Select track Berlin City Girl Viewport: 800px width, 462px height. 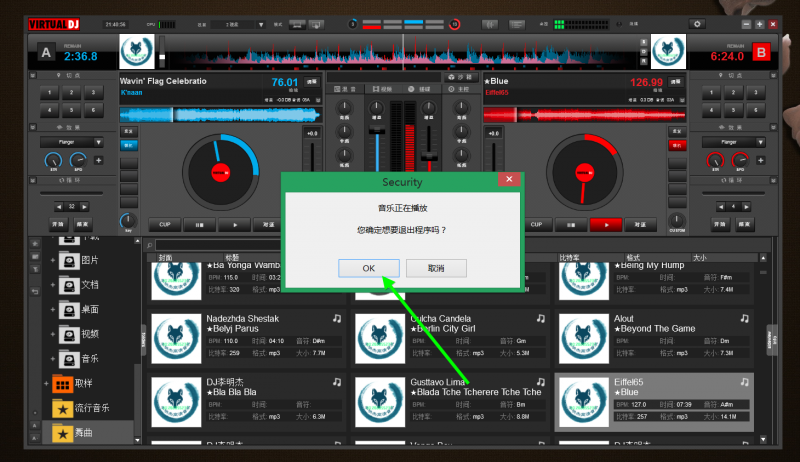point(451,337)
